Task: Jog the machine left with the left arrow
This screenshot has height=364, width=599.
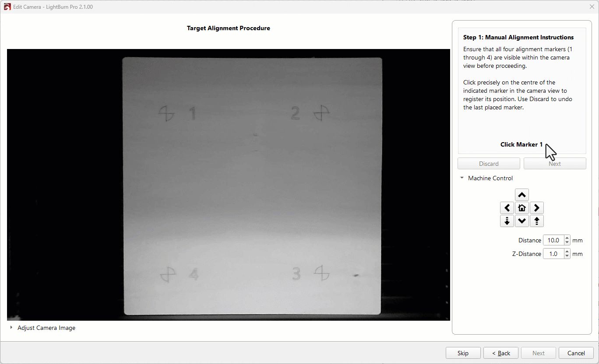Action: [x=507, y=208]
